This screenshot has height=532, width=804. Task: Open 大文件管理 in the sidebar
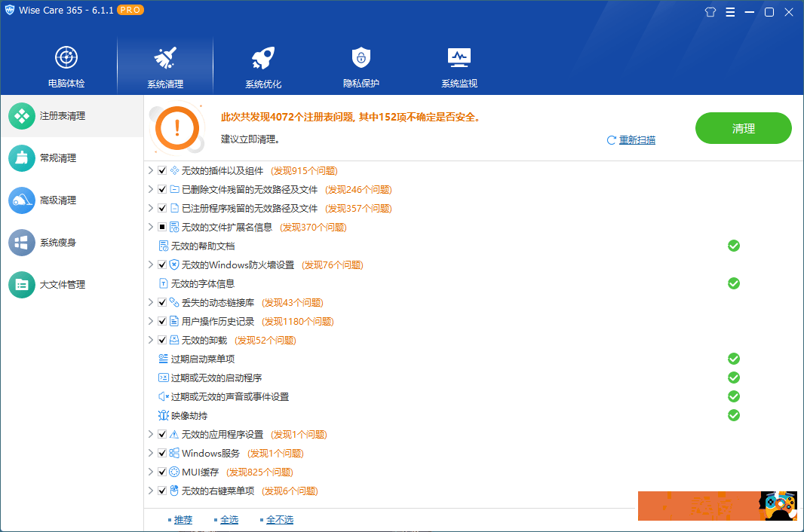click(x=72, y=284)
